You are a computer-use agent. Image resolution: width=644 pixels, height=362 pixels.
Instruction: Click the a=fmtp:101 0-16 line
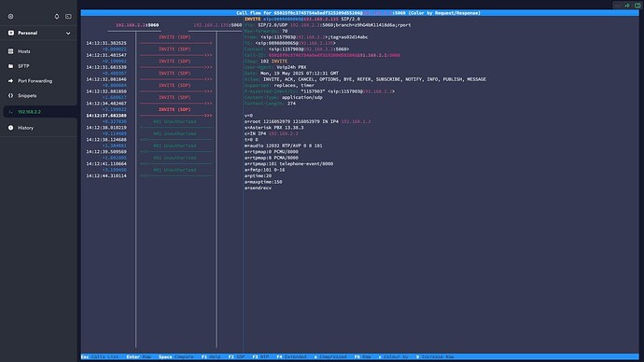click(x=264, y=170)
